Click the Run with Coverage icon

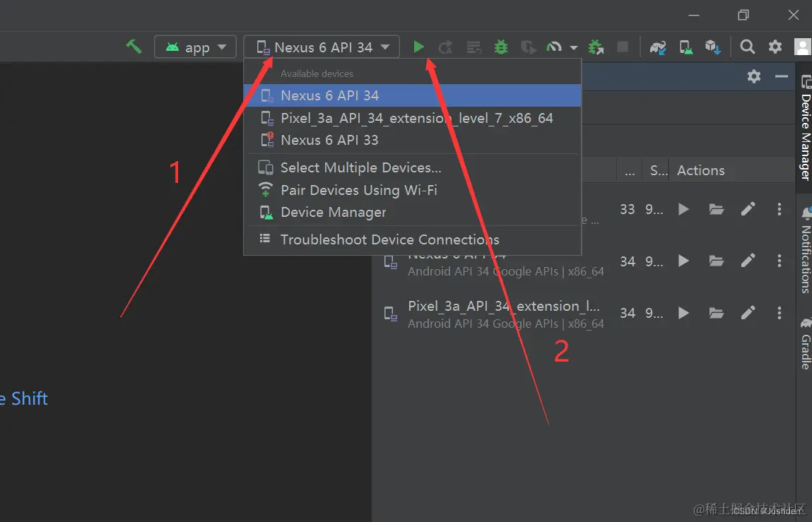coord(528,47)
